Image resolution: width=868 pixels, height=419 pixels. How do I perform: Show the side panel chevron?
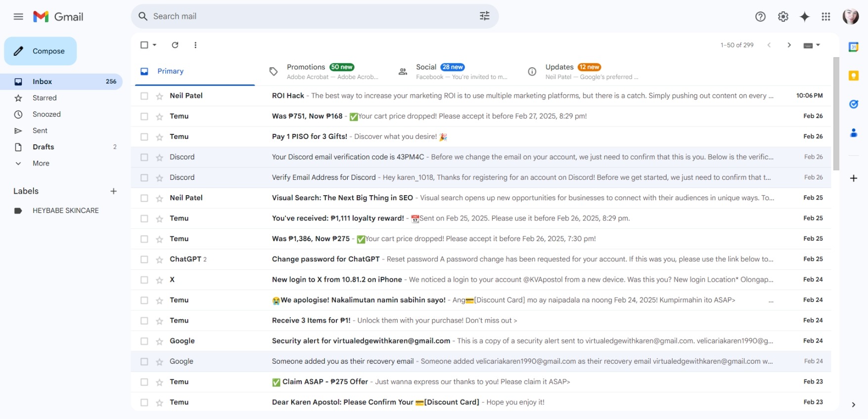(x=854, y=405)
